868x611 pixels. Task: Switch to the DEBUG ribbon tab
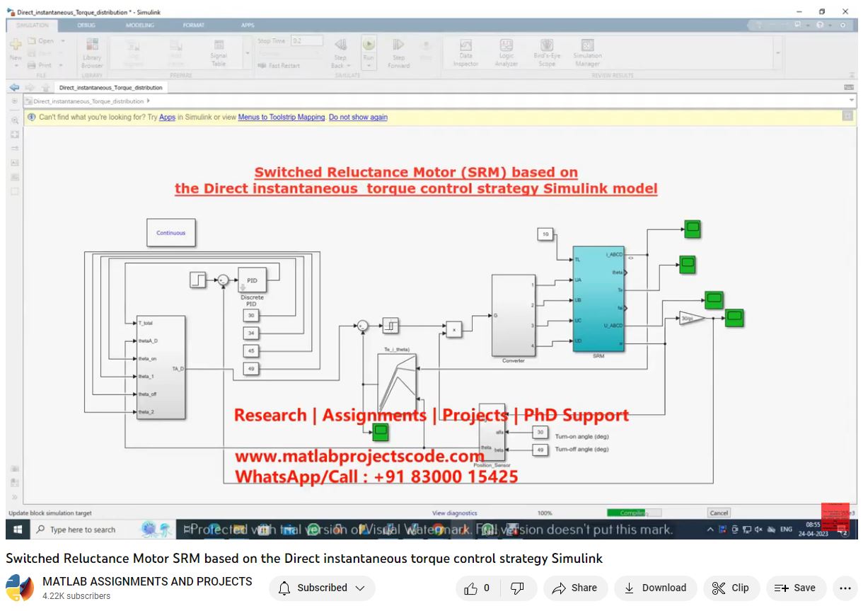(88, 25)
